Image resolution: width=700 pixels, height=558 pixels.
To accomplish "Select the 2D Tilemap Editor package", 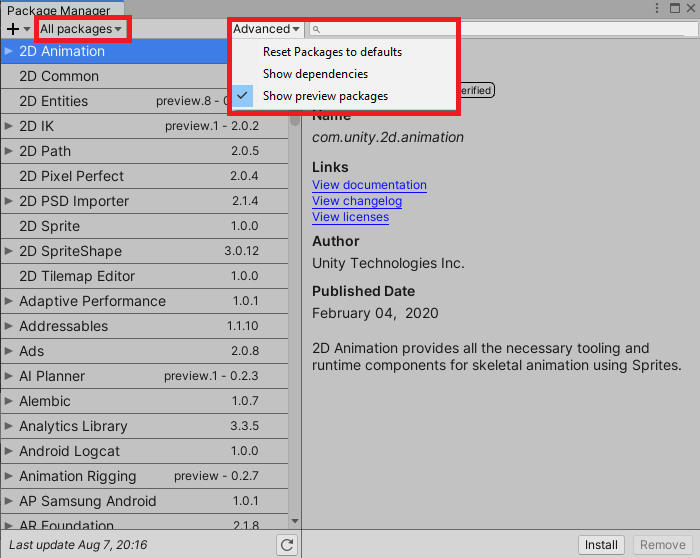I will tap(77, 276).
